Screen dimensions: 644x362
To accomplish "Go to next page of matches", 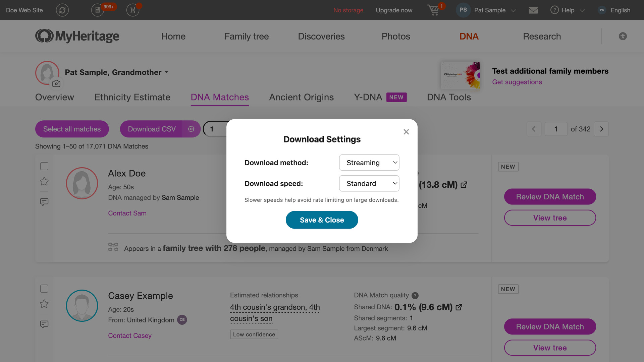I will (x=601, y=129).
